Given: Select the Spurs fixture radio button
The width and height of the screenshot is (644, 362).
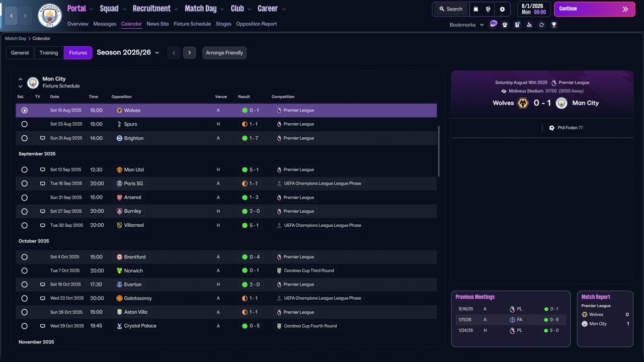Looking at the screenshot, I should tap(24, 124).
